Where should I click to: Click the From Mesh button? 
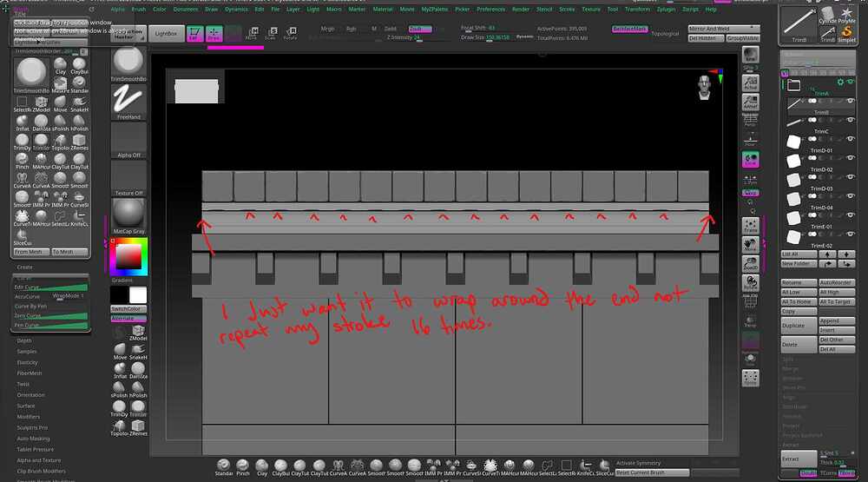[x=31, y=252]
